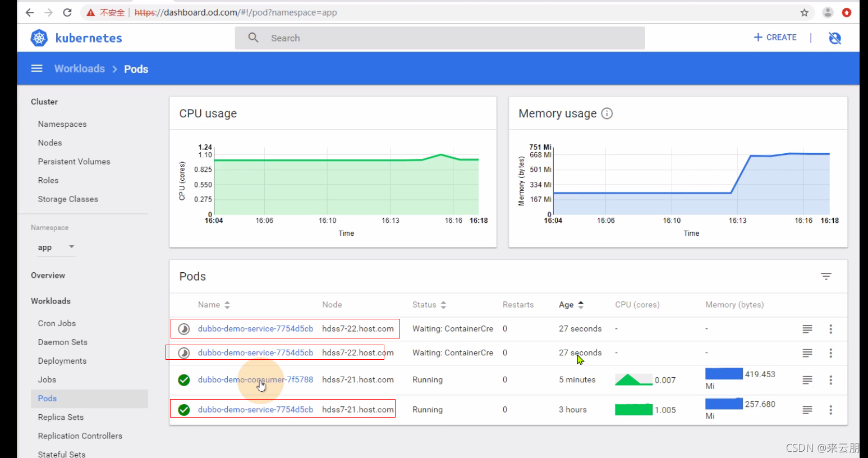Open Deployments in the sidebar
The width and height of the screenshot is (868, 458).
(x=62, y=361)
